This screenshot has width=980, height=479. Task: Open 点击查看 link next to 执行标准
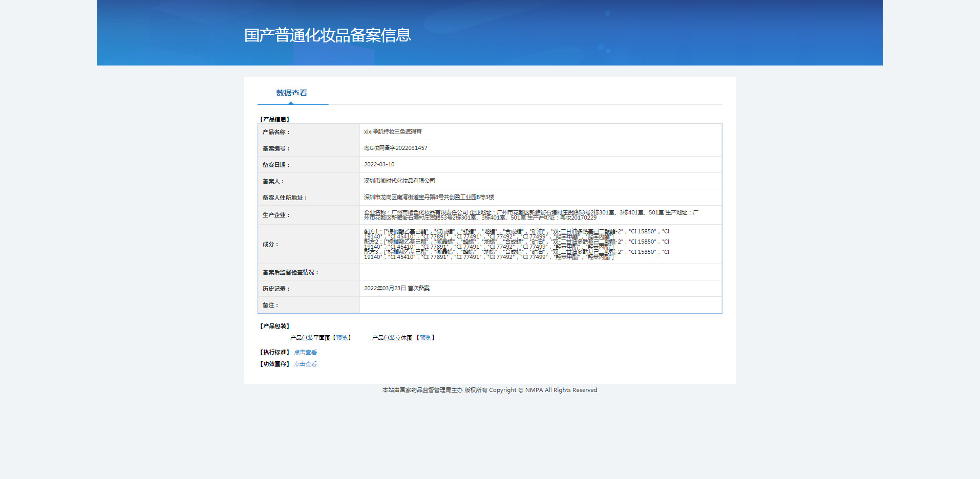point(306,352)
